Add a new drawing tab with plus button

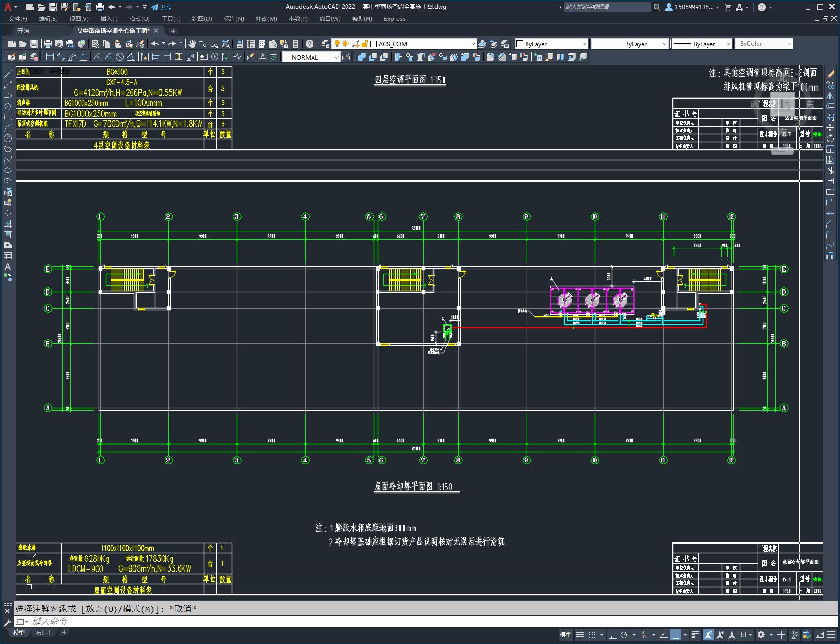(x=173, y=31)
